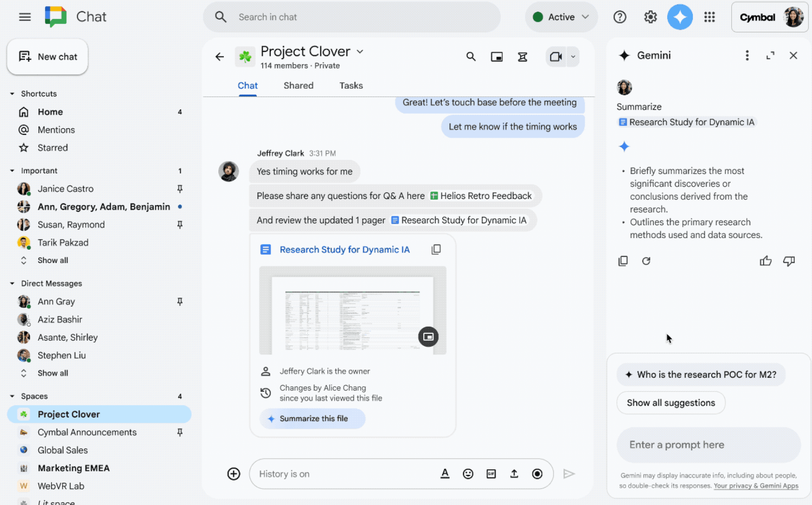Open the video call options dropdown arrow
This screenshot has height=505, width=812.
click(573, 57)
